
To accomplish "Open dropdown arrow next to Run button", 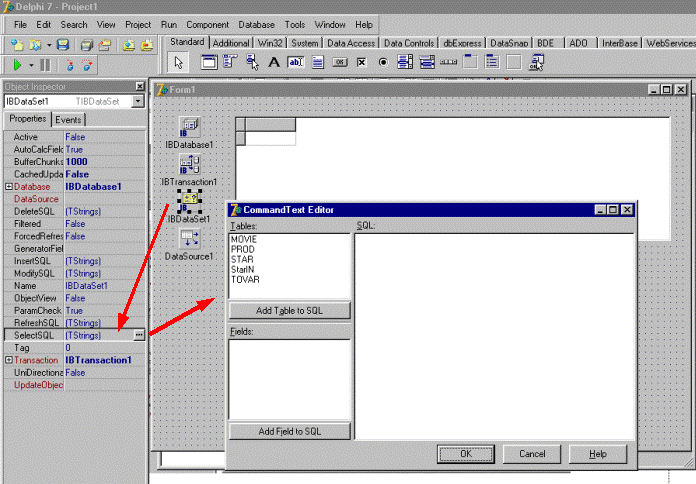I will pyautogui.click(x=31, y=65).
